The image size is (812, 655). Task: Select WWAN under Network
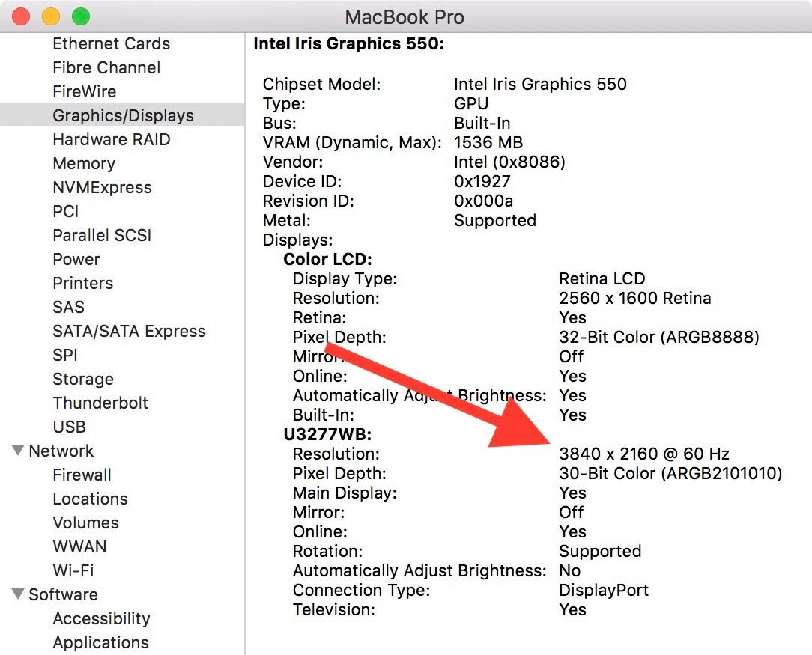pos(79,547)
